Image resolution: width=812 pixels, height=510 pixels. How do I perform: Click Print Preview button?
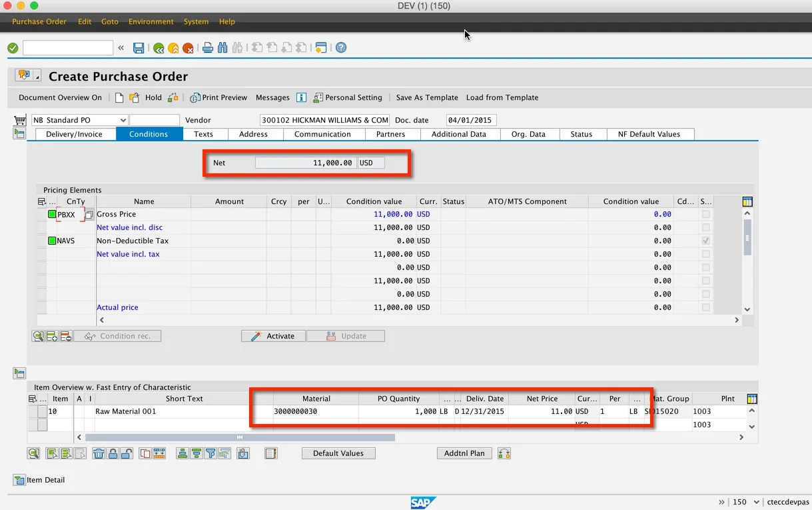[218, 97]
